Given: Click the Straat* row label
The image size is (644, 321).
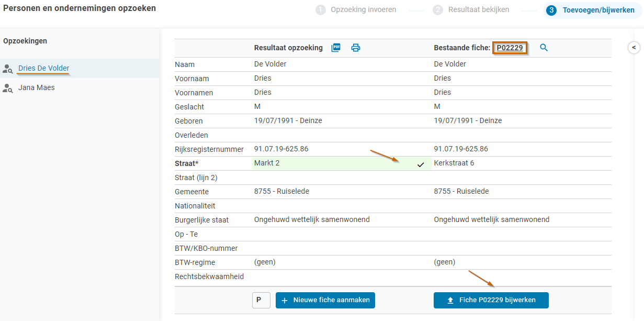Looking at the screenshot, I should 187,163.
